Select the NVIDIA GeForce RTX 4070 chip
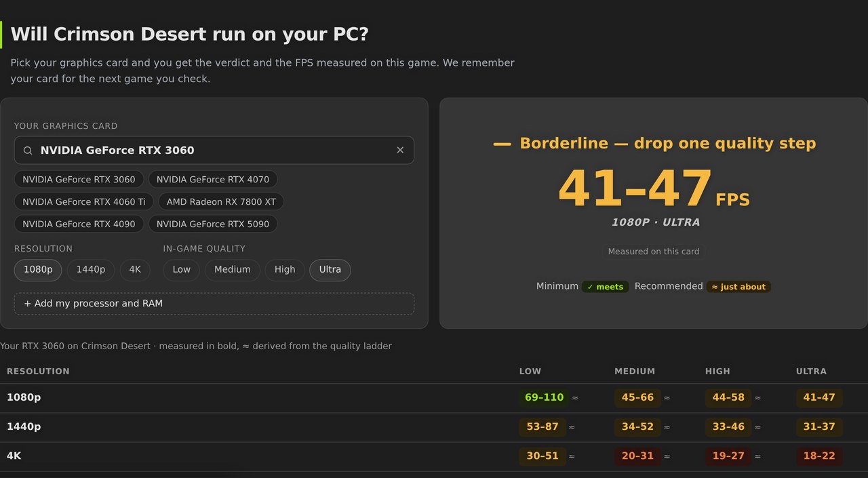The width and height of the screenshot is (868, 478). click(x=213, y=180)
